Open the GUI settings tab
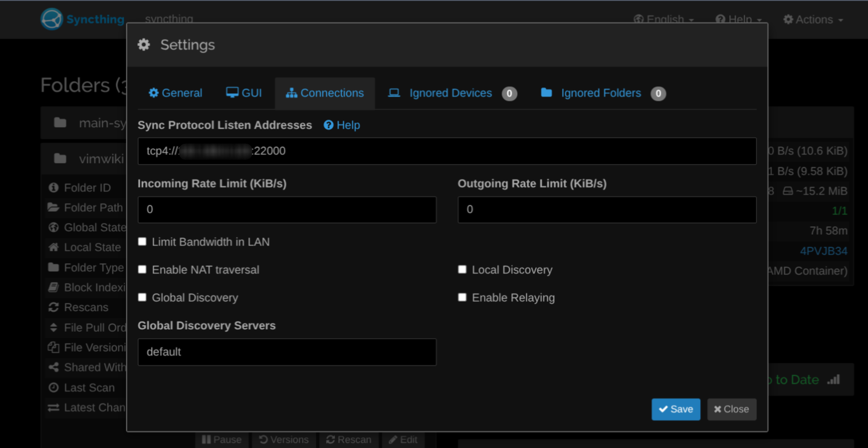Screen dimensions: 868x448 click(244, 93)
